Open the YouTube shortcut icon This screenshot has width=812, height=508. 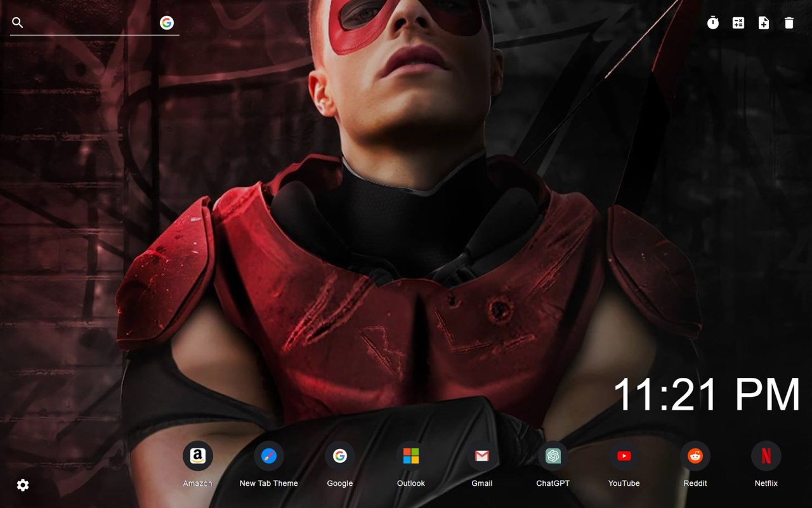click(624, 456)
